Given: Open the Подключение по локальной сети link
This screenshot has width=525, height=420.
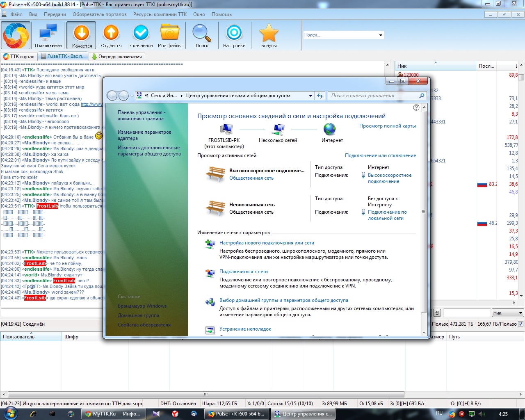Looking at the screenshot, I should pyautogui.click(x=387, y=215).
